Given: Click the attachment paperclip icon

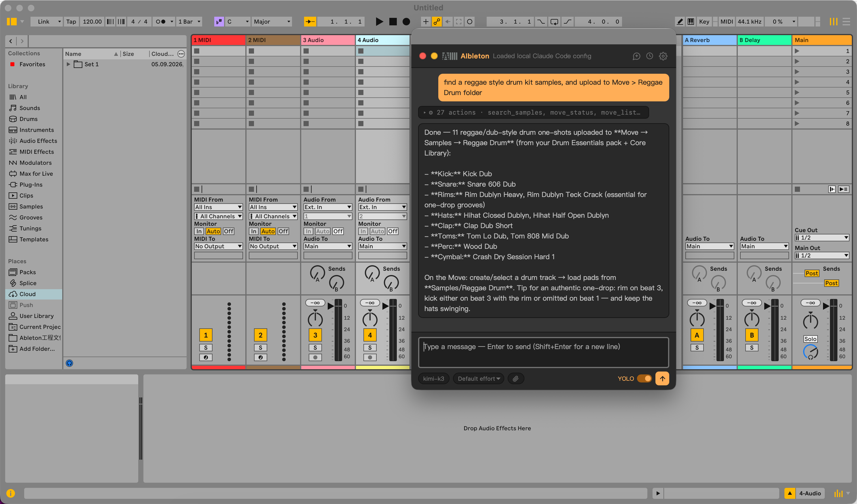Looking at the screenshot, I should pyautogui.click(x=515, y=378).
